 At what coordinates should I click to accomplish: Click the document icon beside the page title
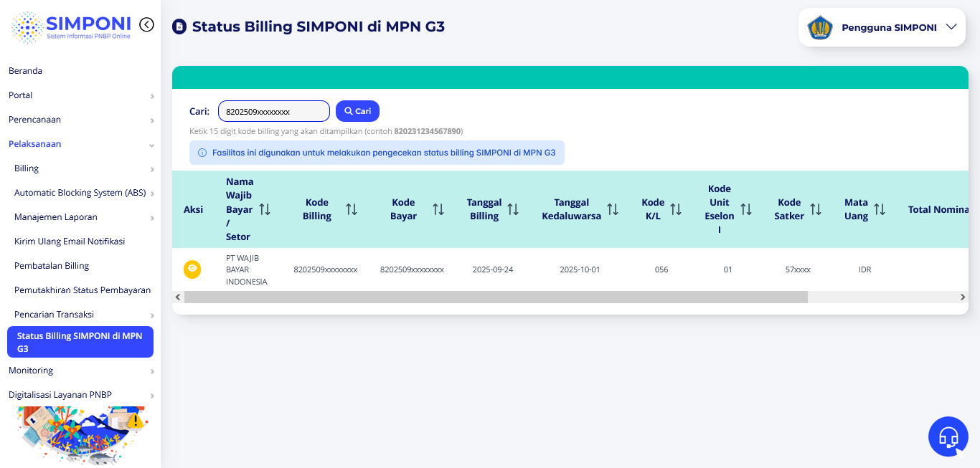pos(179,27)
